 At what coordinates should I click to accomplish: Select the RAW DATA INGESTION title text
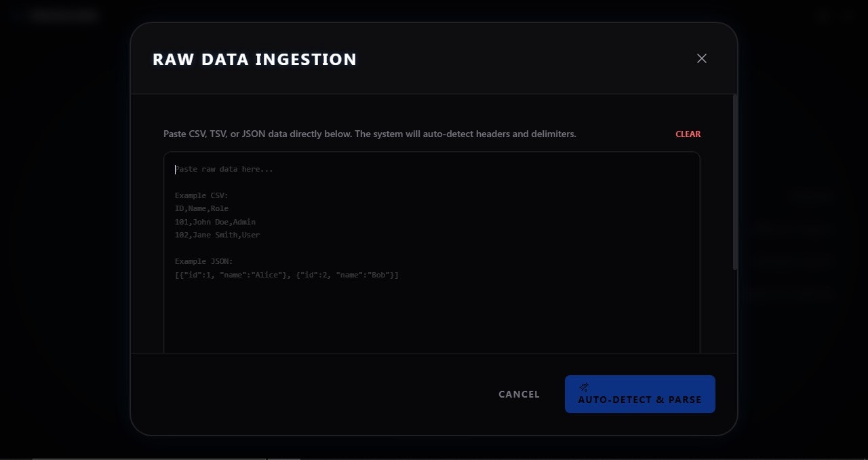(x=254, y=59)
